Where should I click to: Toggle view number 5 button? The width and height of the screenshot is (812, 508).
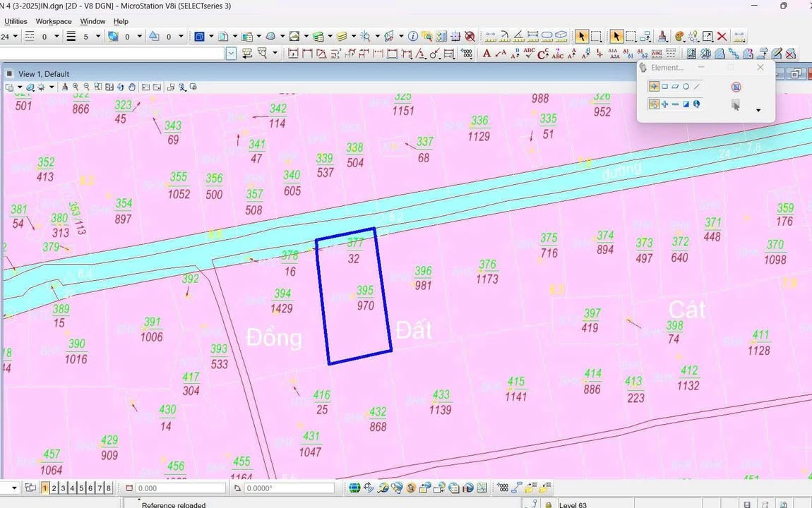tap(81, 488)
